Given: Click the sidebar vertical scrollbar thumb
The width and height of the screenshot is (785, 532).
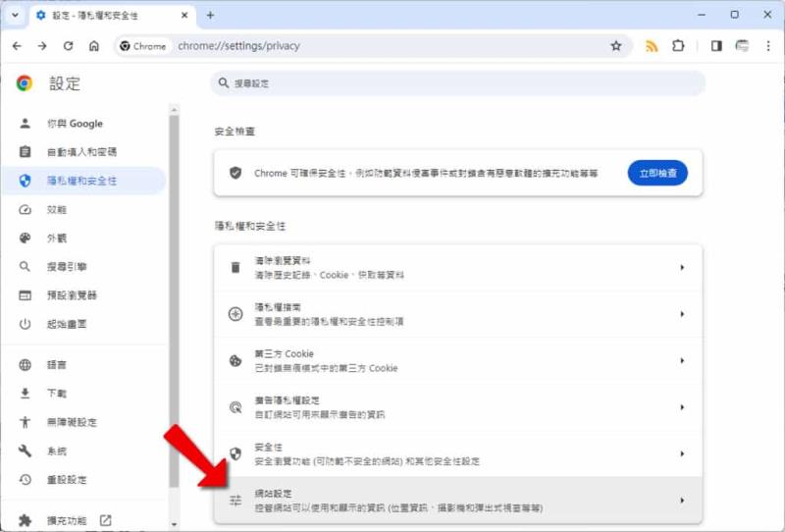Looking at the screenshot, I should click(174, 300).
